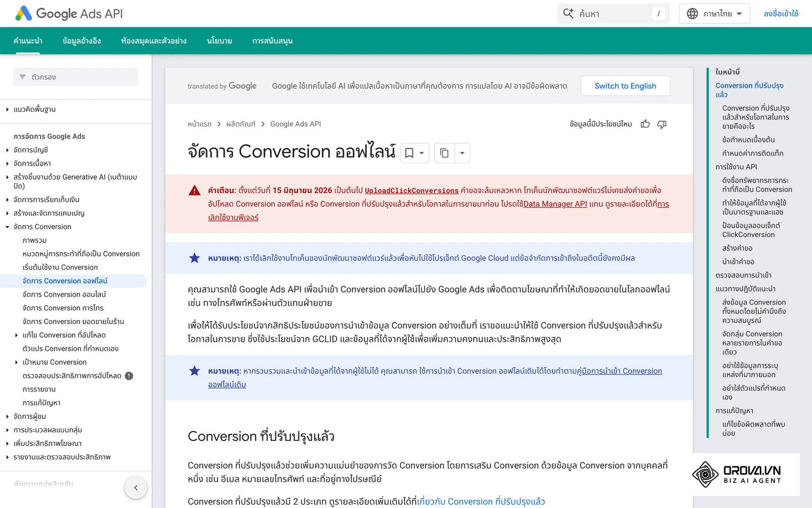Jump to สร้างคำขอ in page contents
Viewport: 812px width, 508px height.
pos(737,248)
